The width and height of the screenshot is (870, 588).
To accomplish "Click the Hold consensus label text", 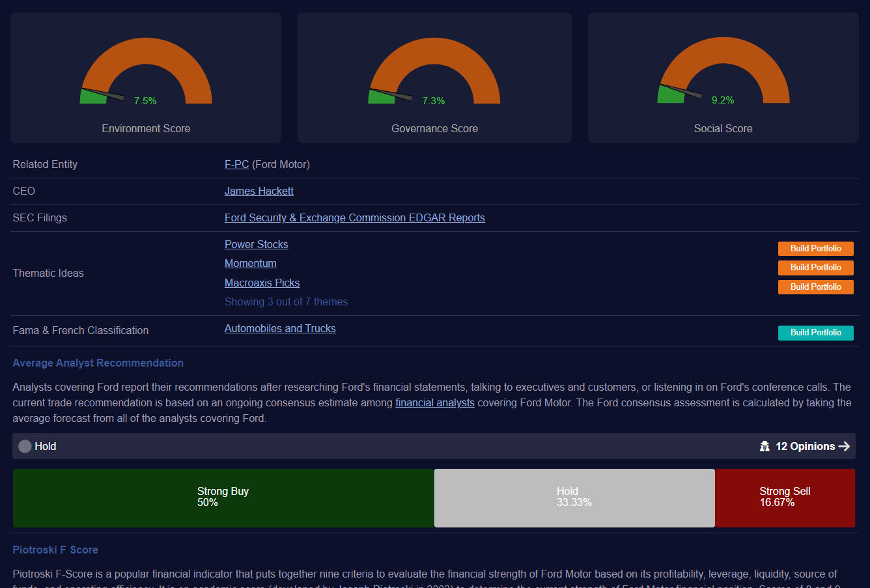I will click(x=46, y=447).
